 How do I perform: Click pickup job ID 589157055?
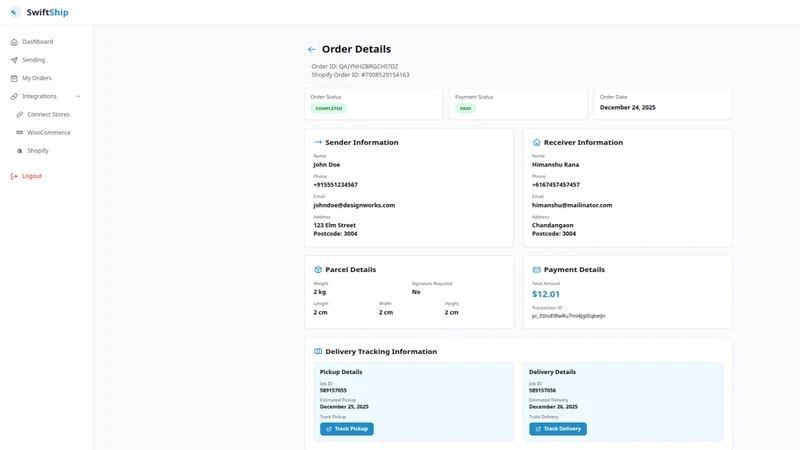coord(333,390)
